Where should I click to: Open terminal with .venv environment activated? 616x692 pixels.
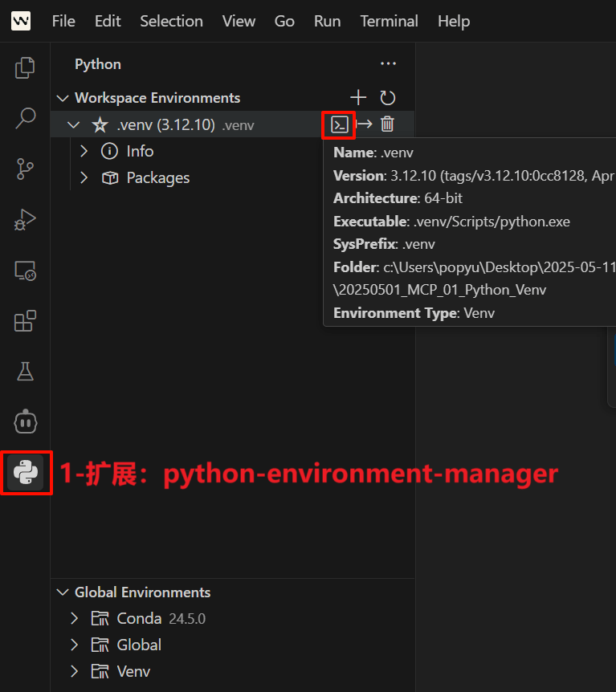340,124
